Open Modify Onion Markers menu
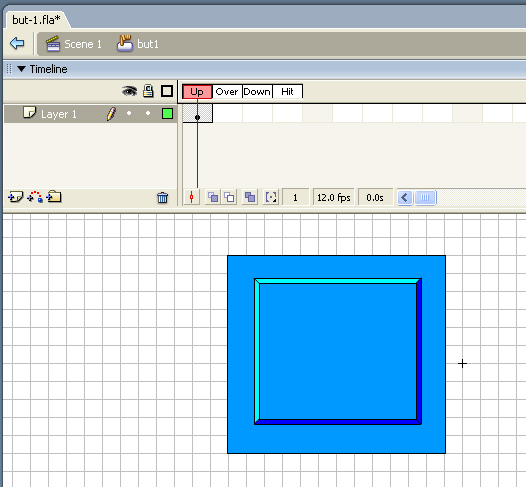Viewport: 526px width, 487px height. pyautogui.click(x=271, y=197)
